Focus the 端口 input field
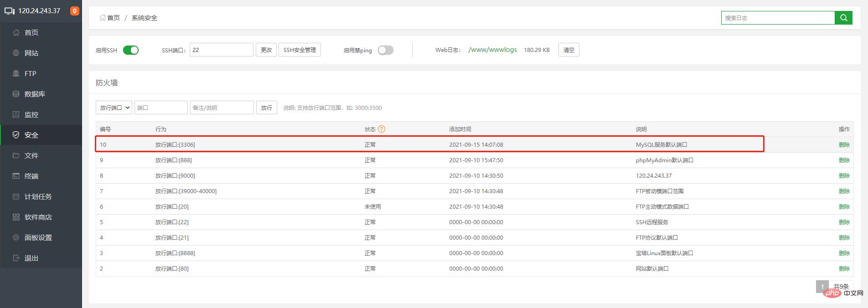868x308 pixels. click(161, 108)
